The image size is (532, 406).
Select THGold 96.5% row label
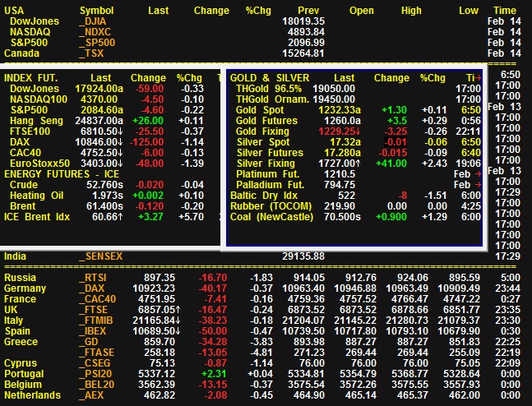269,89
